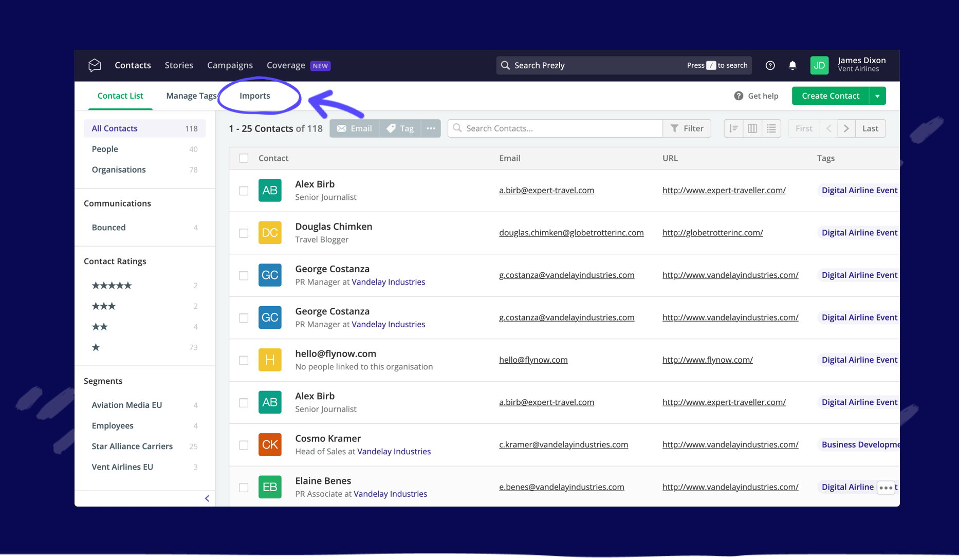Open the Contacts menu

pos(133,65)
